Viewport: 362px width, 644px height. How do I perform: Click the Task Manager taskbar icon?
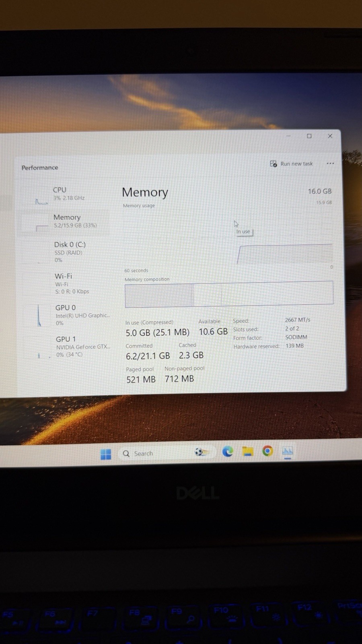[287, 451]
